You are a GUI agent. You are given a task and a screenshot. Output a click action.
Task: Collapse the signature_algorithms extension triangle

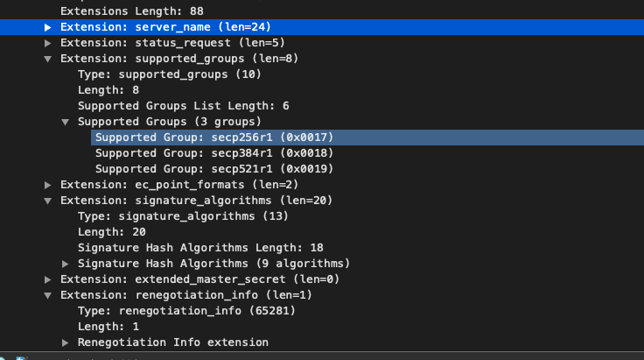[47, 201]
